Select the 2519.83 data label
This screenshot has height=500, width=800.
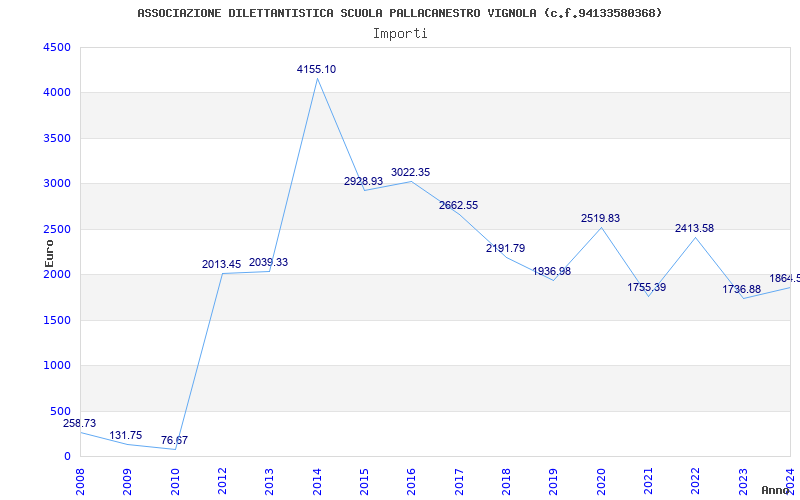click(601, 218)
